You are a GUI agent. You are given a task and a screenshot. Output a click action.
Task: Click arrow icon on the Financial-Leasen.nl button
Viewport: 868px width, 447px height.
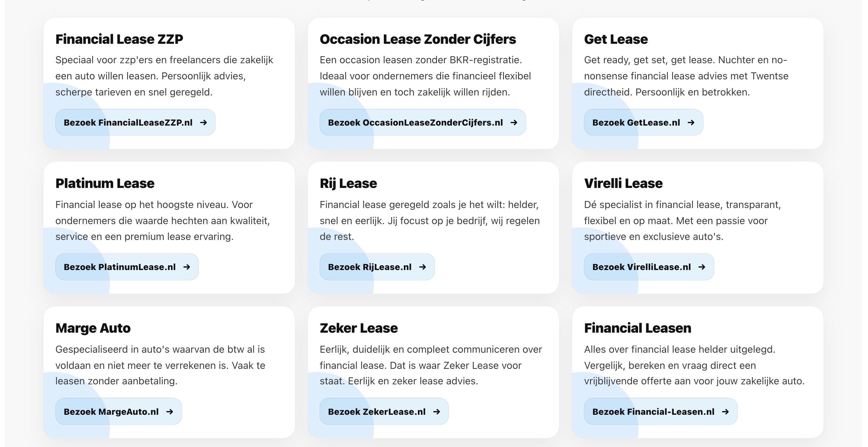tap(725, 412)
